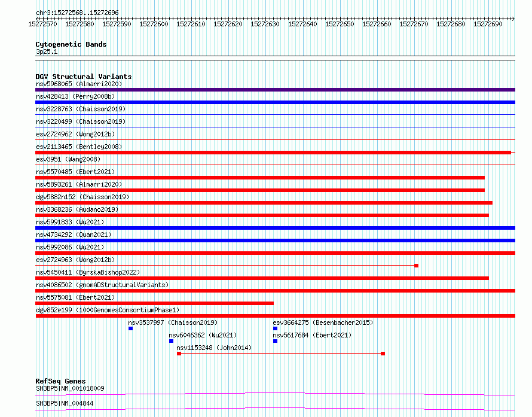The width and height of the screenshot is (532, 417).
Task: Click nsv4734292 (Quan2021) label
Action: point(74,235)
